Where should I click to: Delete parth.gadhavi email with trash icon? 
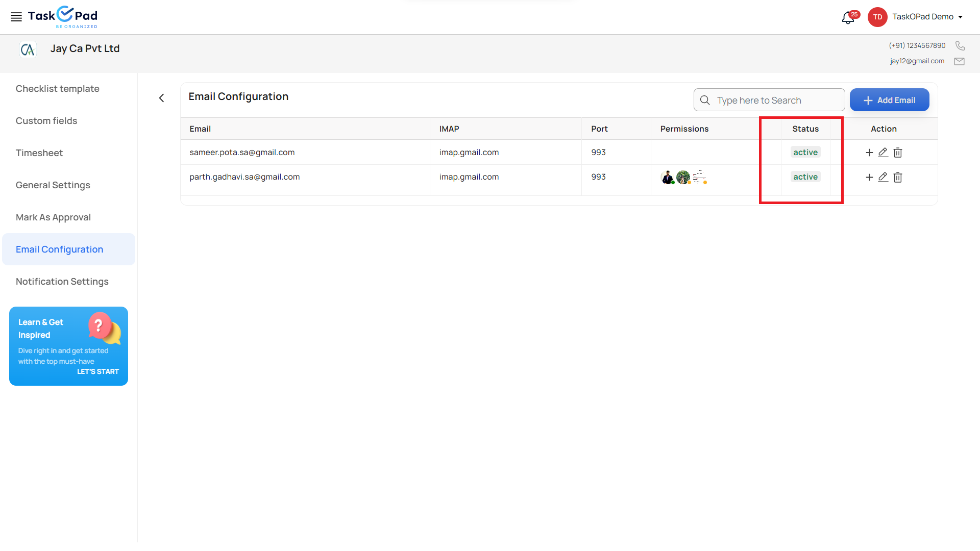click(898, 177)
